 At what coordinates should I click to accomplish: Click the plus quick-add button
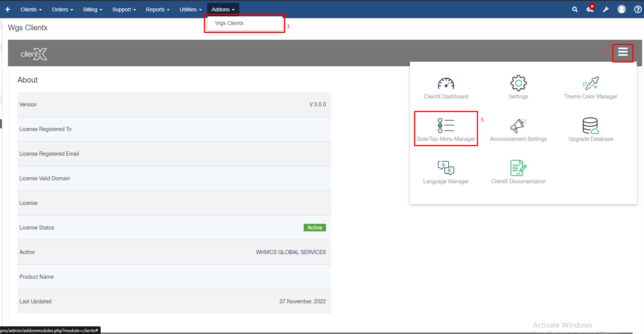8,9
